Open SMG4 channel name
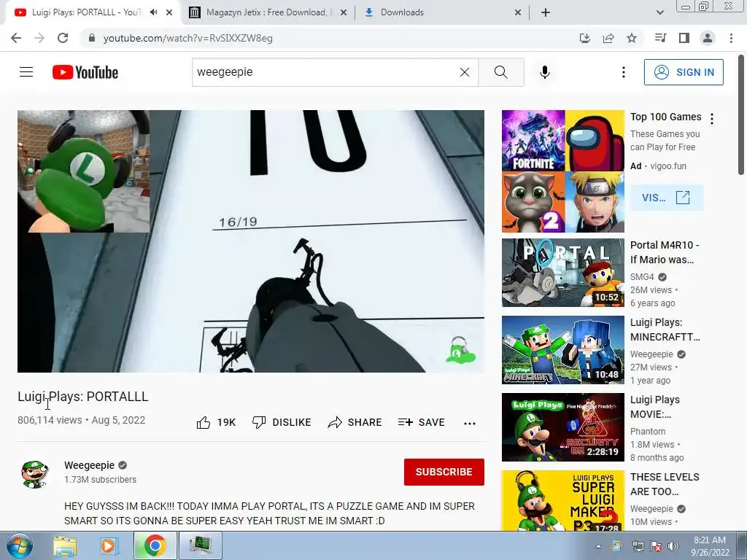The image size is (747, 560). click(642, 276)
